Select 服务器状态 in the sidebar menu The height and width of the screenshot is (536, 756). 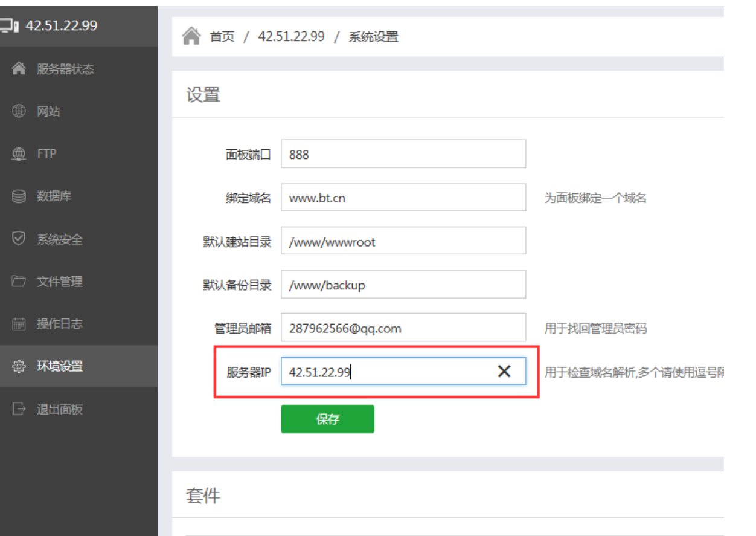(65, 69)
